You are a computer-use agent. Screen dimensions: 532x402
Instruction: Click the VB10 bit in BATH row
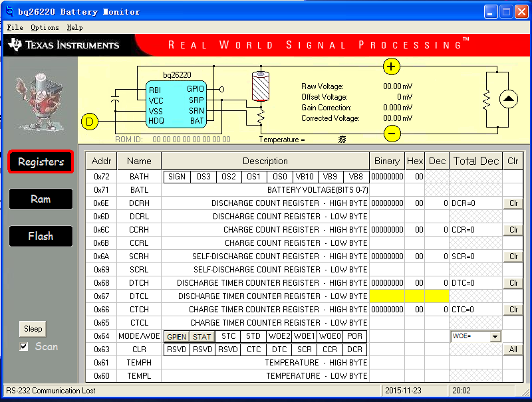(x=305, y=177)
